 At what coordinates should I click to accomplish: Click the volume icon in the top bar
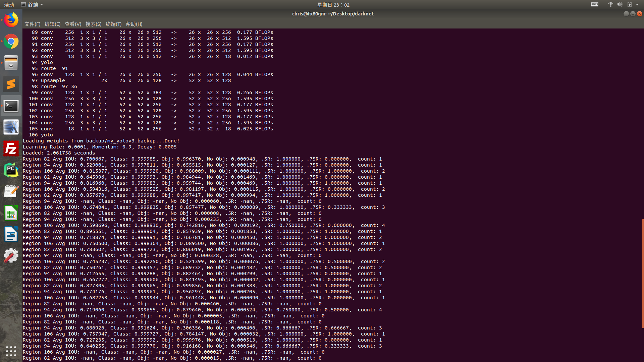click(x=620, y=4)
